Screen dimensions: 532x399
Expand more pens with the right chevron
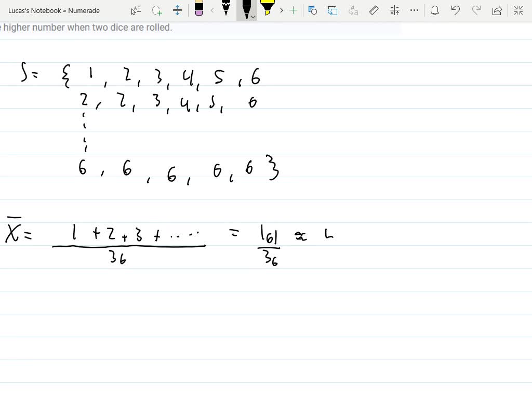point(281,10)
